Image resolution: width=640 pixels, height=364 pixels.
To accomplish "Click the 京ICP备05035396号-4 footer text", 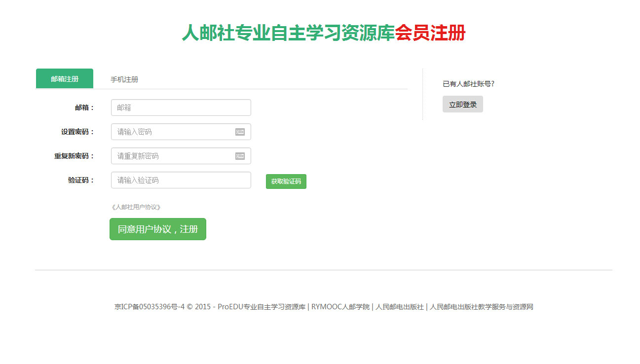I will click(x=149, y=307).
